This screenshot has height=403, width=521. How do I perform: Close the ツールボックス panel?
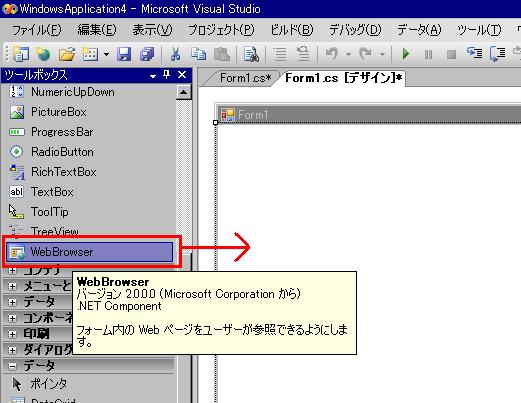click(182, 75)
